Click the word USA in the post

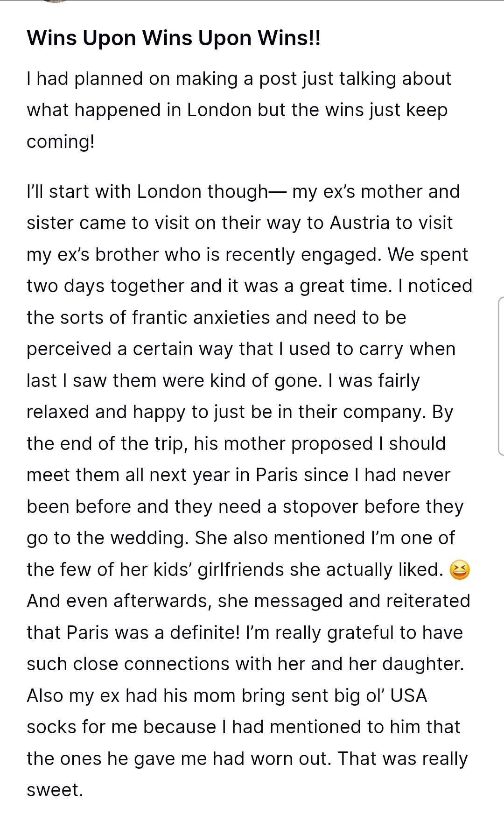point(409,696)
